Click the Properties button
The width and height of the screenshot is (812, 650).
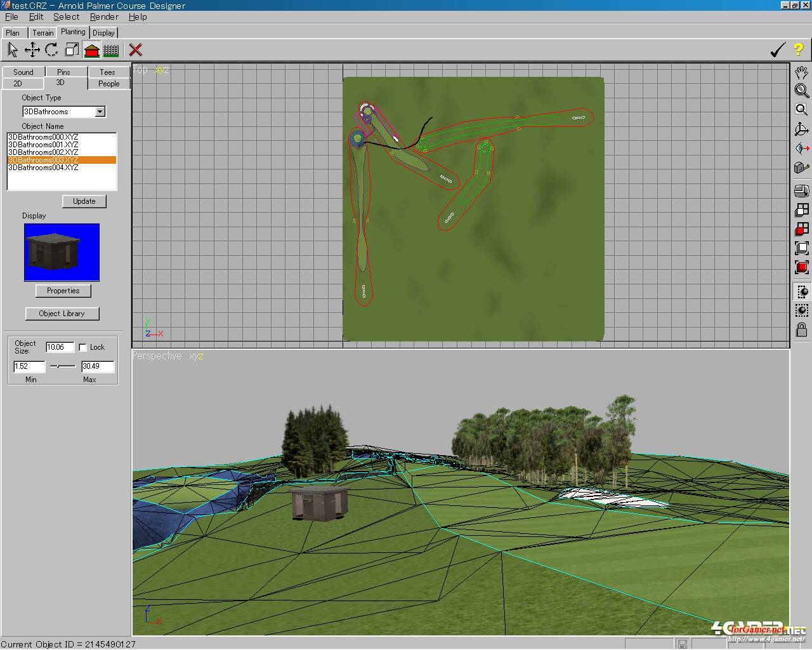point(63,291)
